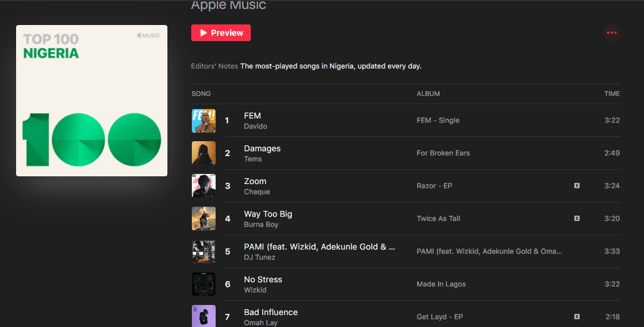Open the Made In Lagos album link
The width and height of the screenshot is (644, 327).
(x=441, y=284)
